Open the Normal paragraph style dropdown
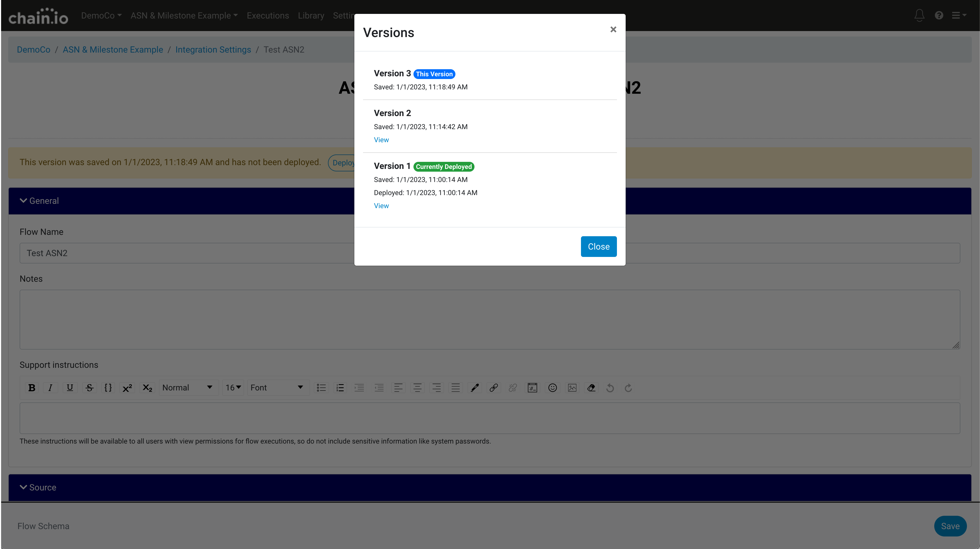980x549 pixels. pos(187,388)
